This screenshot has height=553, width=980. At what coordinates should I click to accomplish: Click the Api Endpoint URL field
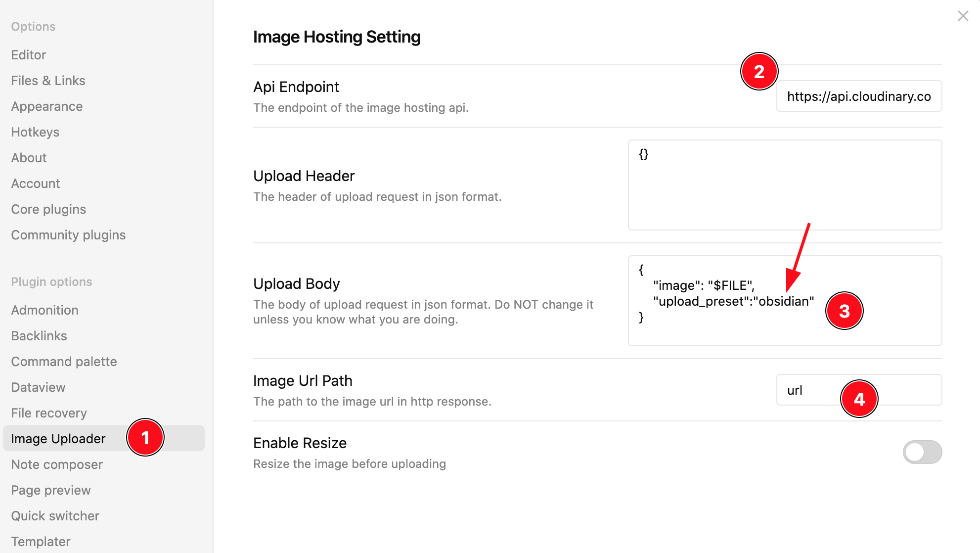(858, 96)
